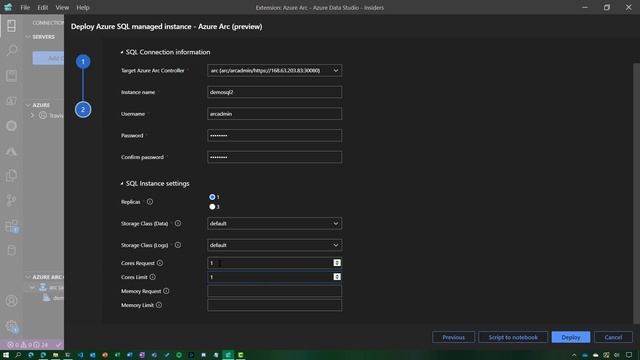This screenshot has width=640, height=360.
Task: Go to wizard step 2
Action: pyautogui.click(x=83, y=109)
